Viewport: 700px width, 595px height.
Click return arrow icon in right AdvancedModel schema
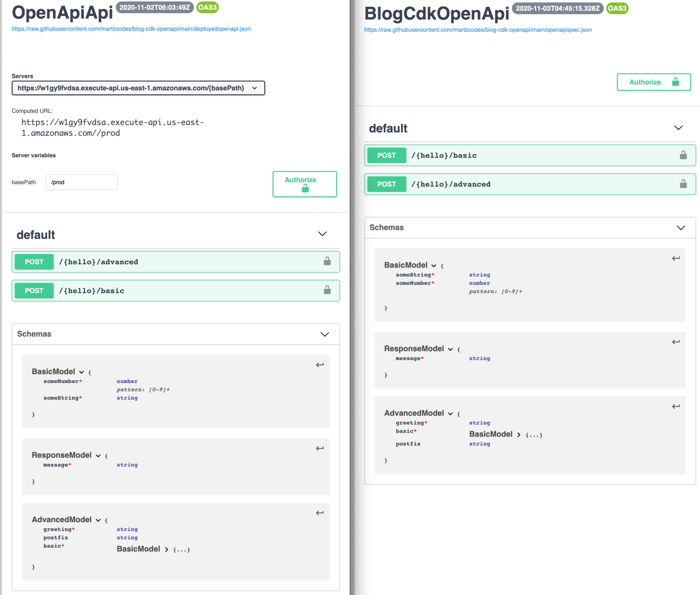coord(676,406)
